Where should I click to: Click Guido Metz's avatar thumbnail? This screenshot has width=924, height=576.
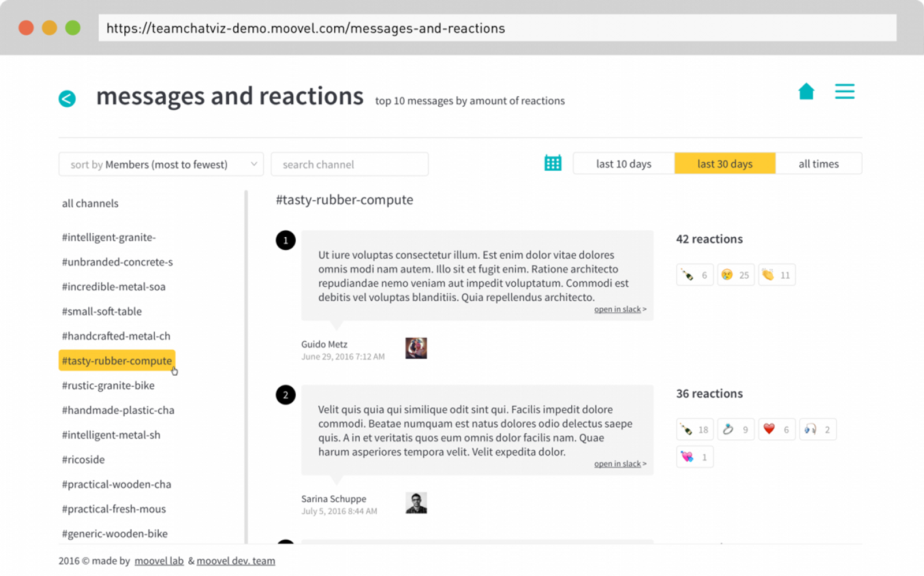point(416,348)
